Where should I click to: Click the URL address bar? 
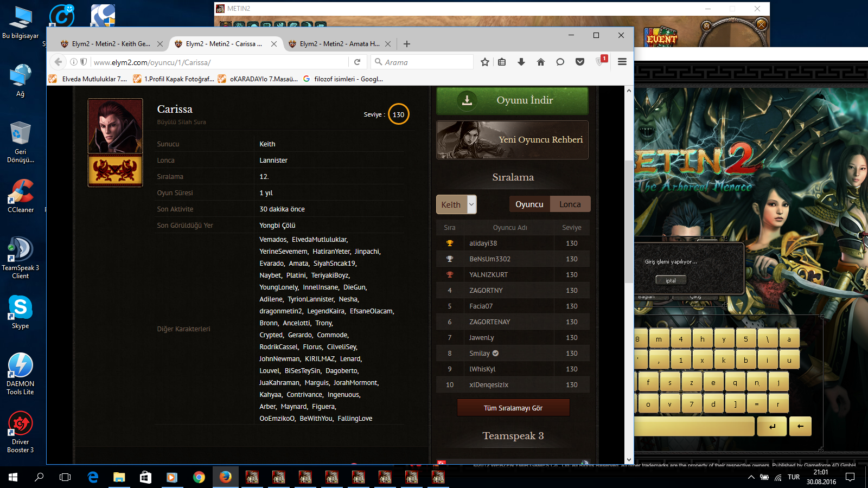[x=217, y=62]
